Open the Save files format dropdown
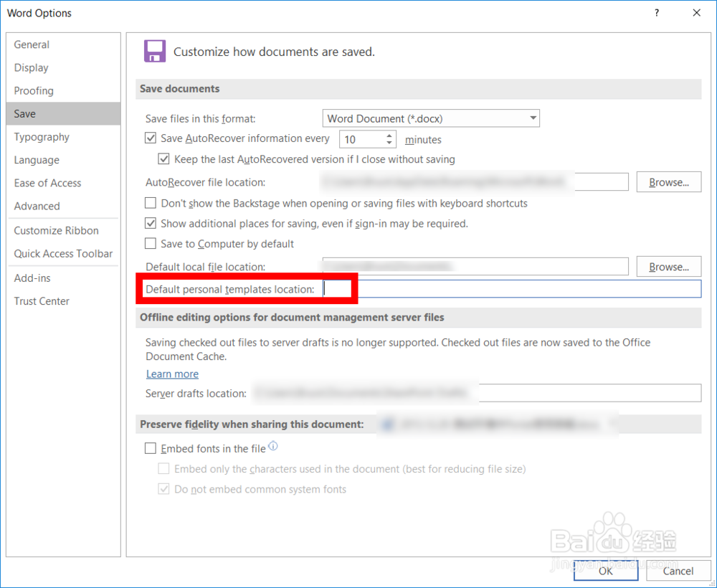 coord(431,118)
